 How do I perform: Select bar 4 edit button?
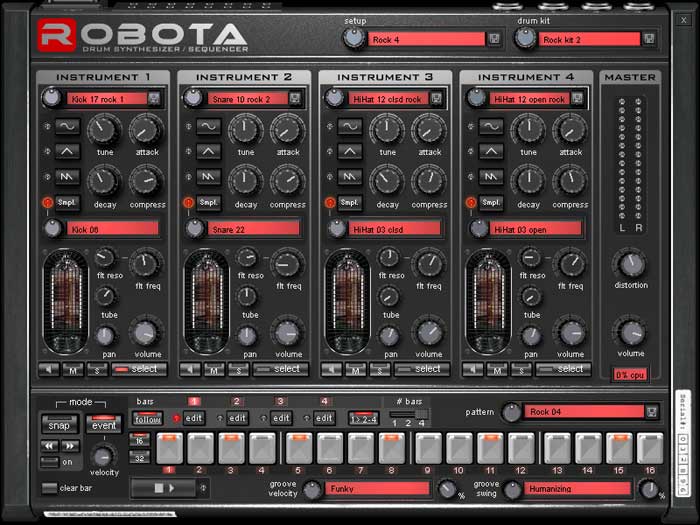[x=324, y=418]
